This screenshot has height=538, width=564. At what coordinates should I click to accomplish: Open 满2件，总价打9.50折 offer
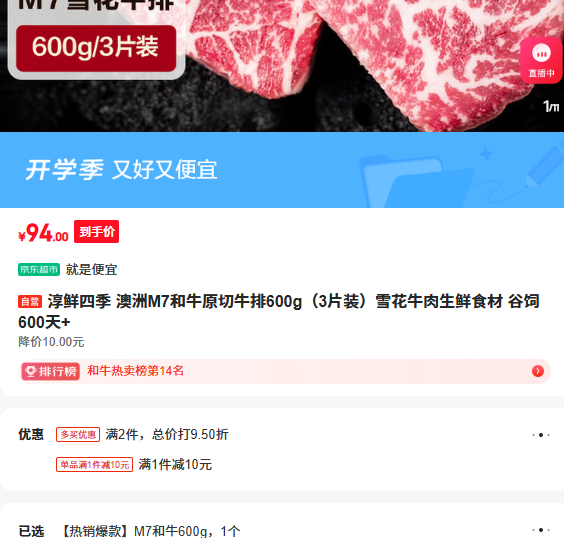coord(167,434)
